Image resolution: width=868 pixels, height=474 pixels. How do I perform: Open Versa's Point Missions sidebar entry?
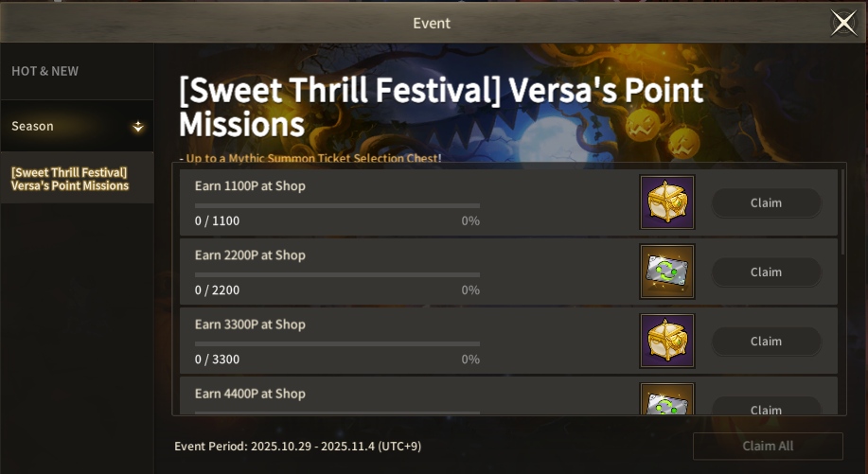tap(70, 179)
